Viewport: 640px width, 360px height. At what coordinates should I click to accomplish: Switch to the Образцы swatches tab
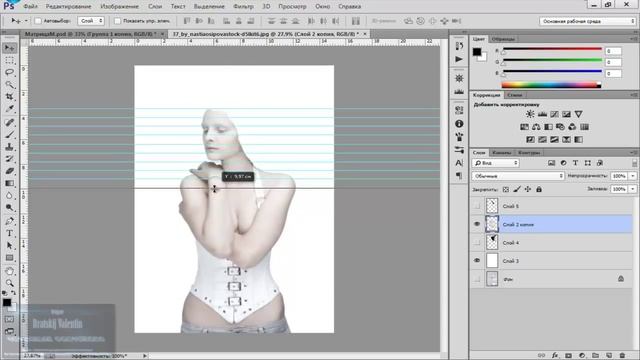503,39
